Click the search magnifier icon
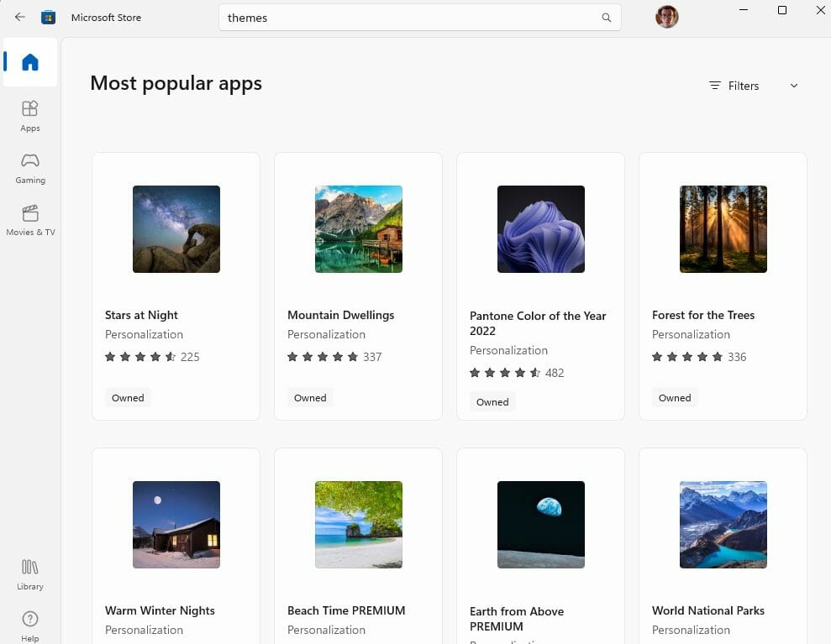Screen dimensions: 831x644 tap(606, 17)
